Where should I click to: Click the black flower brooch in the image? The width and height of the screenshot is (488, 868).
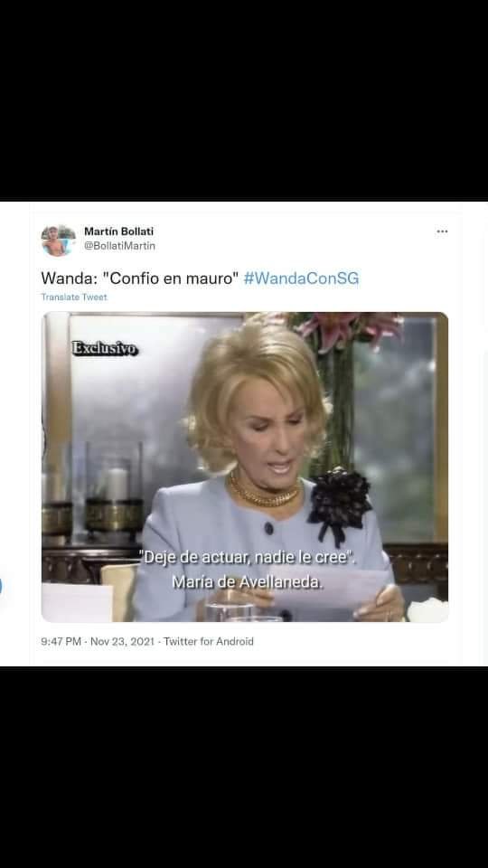(x=340, y=503)
